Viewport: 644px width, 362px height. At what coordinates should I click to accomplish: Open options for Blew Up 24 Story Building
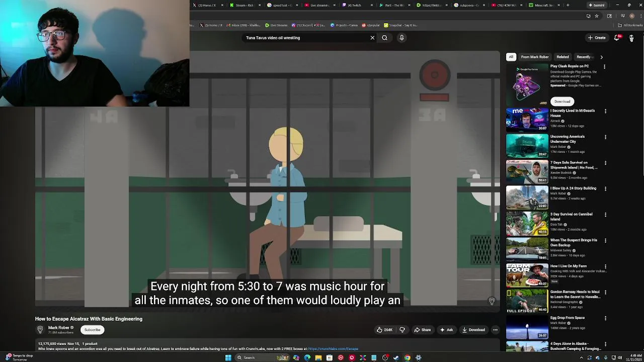tap(605, 189)
